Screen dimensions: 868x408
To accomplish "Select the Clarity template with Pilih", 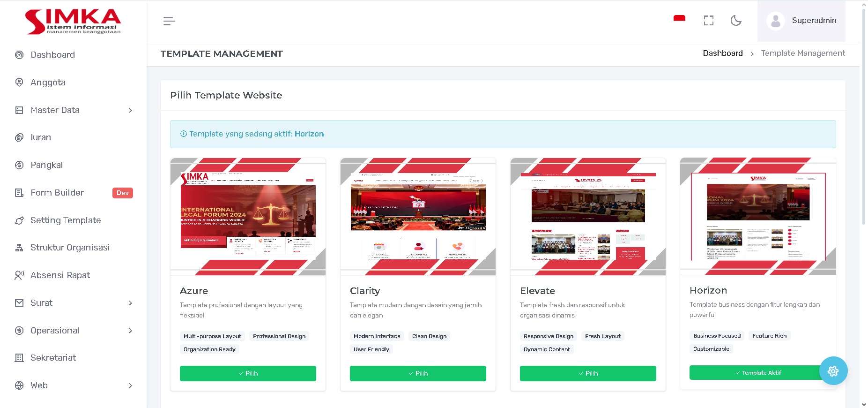I will [418, 373].
